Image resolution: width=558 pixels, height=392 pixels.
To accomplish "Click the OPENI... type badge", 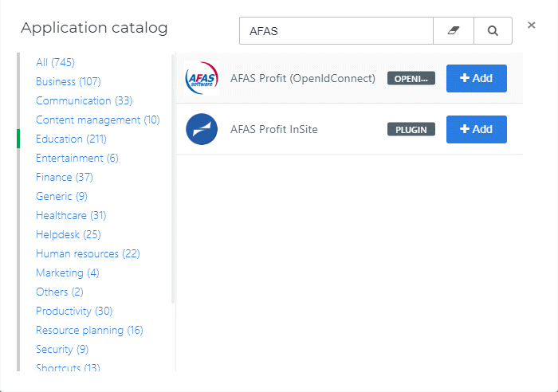I will coord(411,79).
